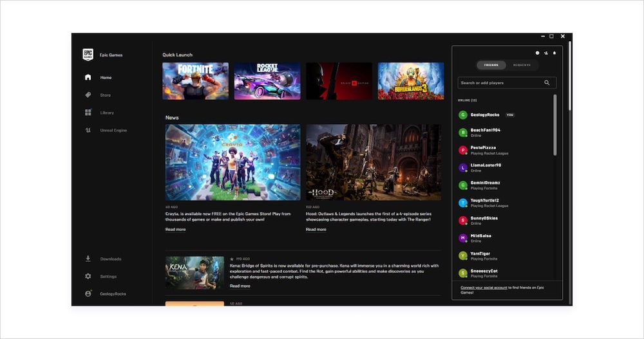Open Downloads via the download arrow icon
The image size is (644, 339).
tap(88, 259)
